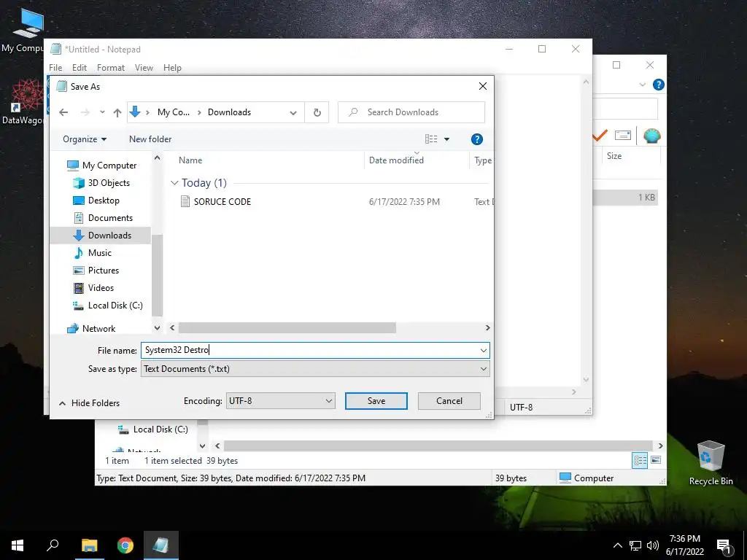This screenshot has width=747, height=560.
Task: Sort files by Date modified column
Action: point(396,160)
